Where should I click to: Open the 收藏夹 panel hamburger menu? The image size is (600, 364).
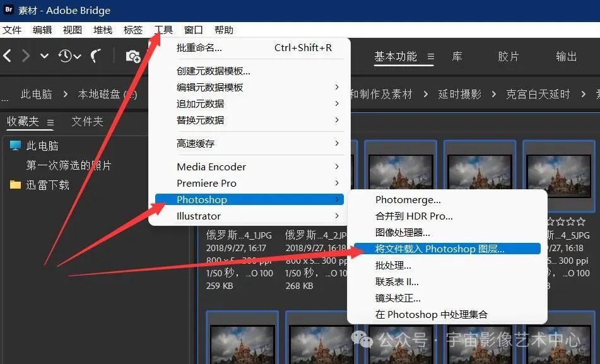[50, 122]
